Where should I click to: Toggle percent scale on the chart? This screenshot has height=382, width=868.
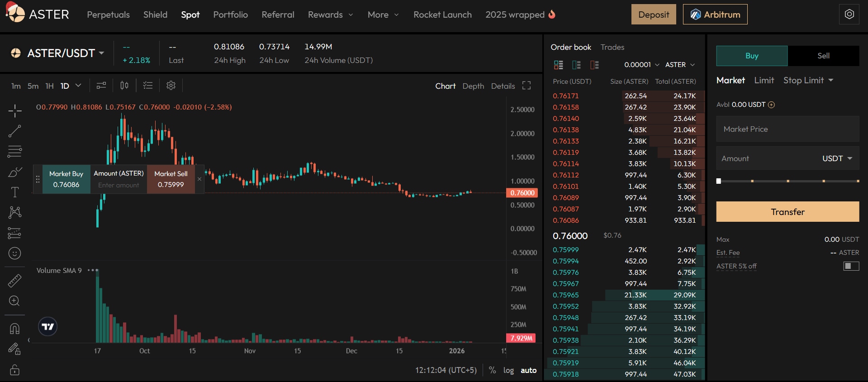click(493, 370)
